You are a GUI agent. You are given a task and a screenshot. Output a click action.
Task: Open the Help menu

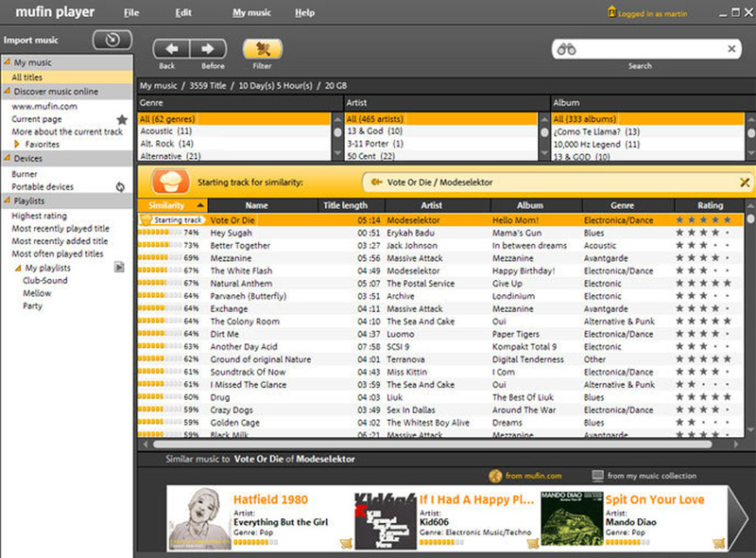(x=304, y=13)
